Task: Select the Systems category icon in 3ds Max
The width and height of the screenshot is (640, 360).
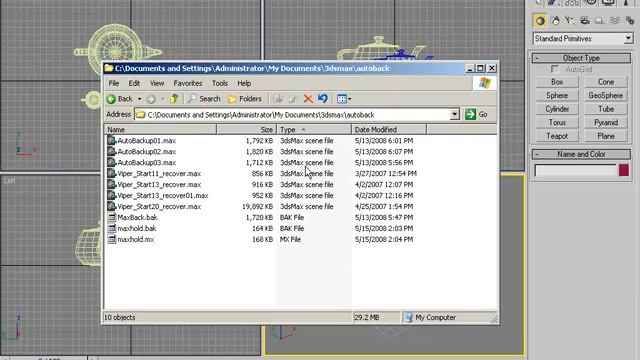Action: 629,21
